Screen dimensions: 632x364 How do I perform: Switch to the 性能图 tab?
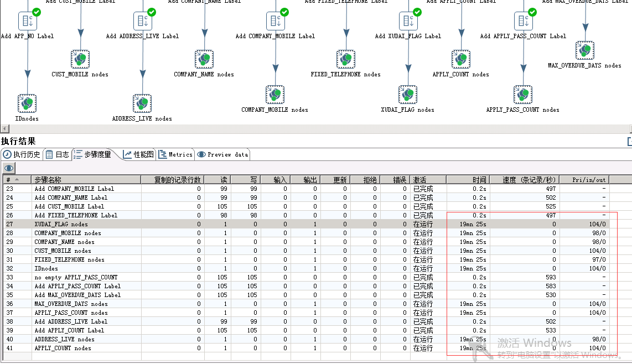(137, 154)
